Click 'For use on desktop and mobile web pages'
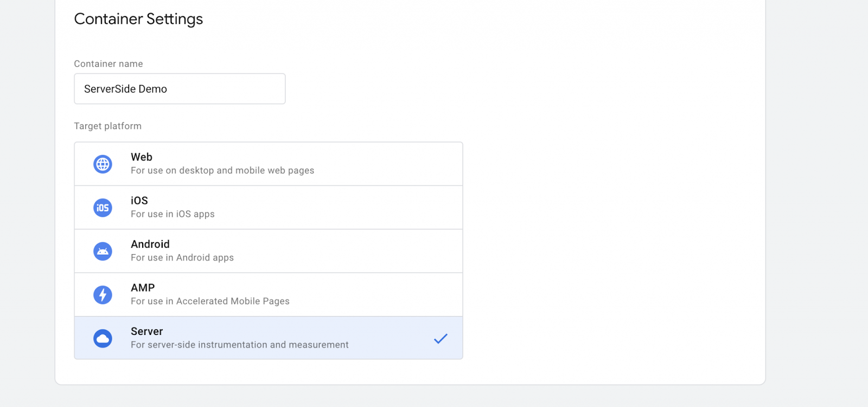The width and height of the screenshot is (868, 407). click(x=222, y=171)
